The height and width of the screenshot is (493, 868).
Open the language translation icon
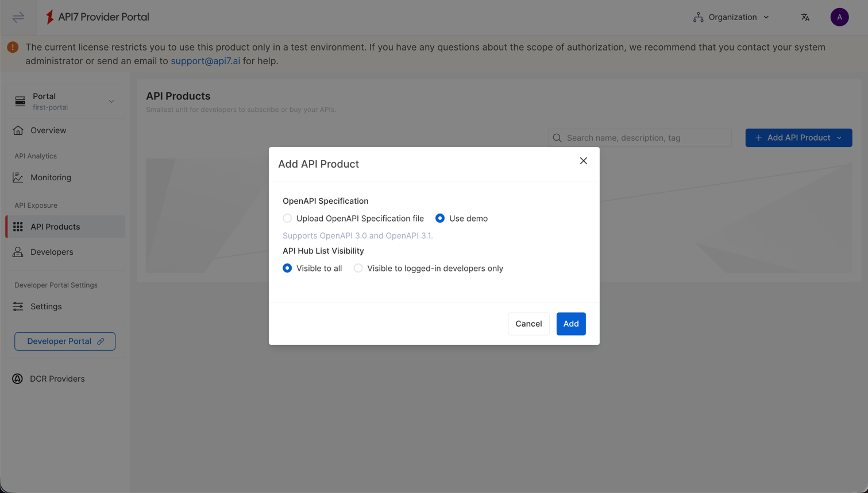pyautogui.click(x=805, y=17)
